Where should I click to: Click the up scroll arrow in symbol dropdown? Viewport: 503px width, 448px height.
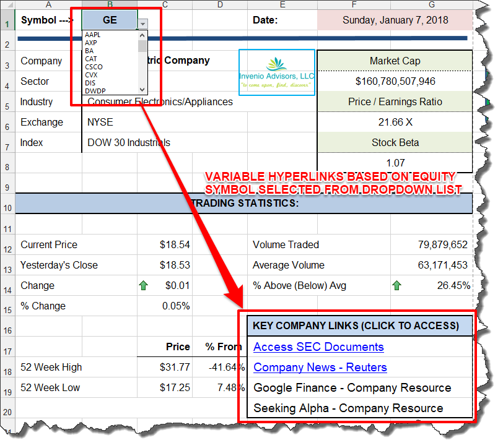142,35
